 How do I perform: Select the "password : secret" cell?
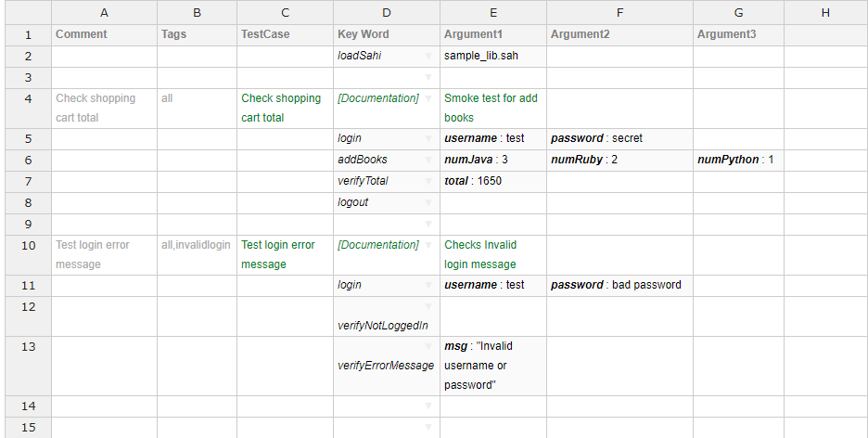[619, 138]
